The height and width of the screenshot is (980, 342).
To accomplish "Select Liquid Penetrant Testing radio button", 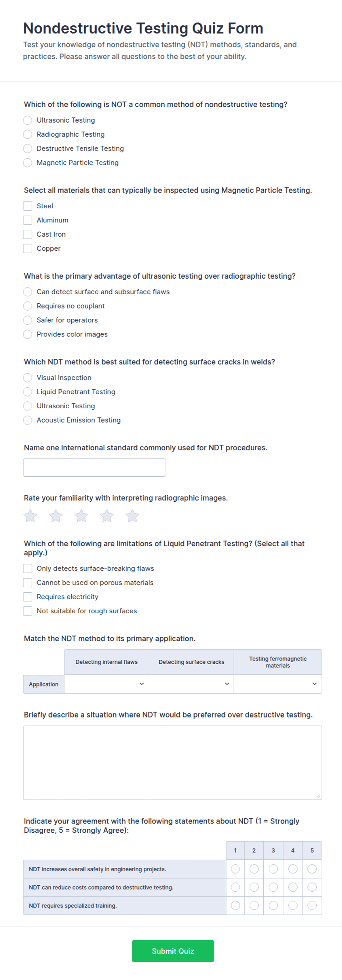I will click(x=27, y=392).
